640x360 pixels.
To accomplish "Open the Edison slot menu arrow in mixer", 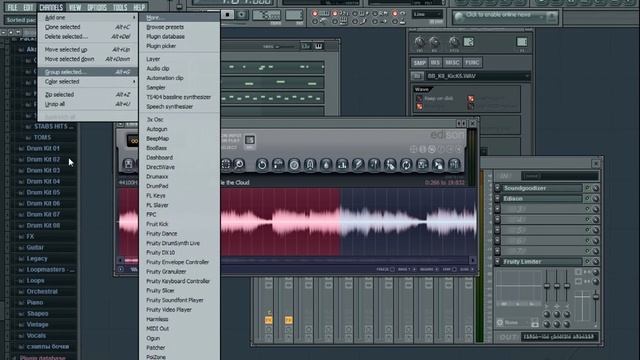I will point(498,198).
